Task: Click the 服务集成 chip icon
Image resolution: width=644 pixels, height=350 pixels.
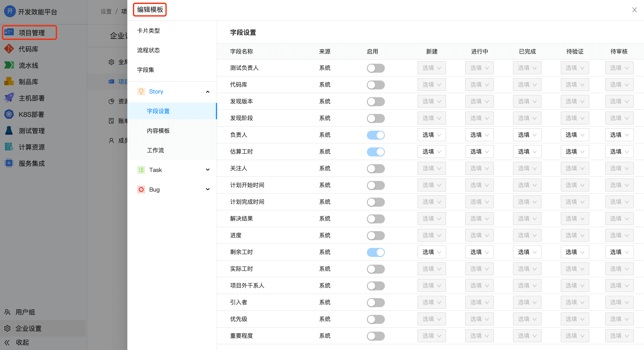Action: tap(9, 163)
